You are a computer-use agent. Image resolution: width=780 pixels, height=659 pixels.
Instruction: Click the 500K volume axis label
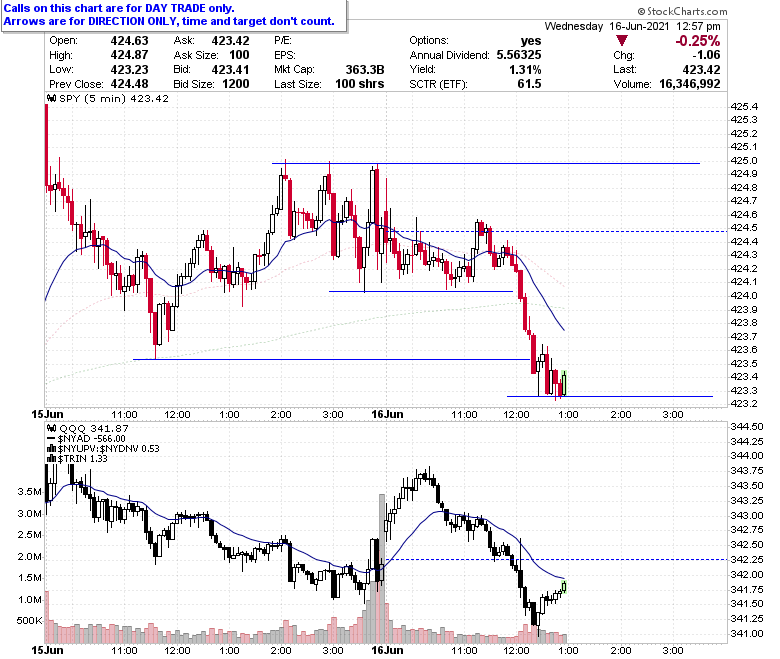click(x=29, y=621)
